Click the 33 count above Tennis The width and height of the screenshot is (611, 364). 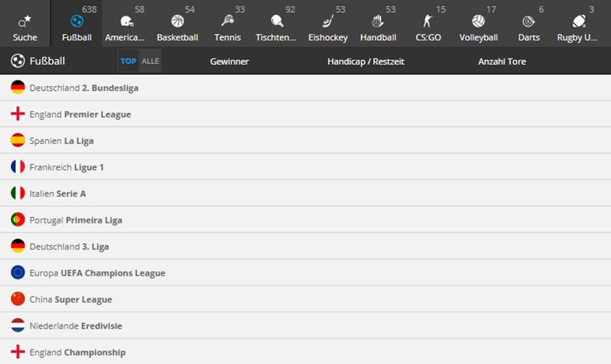(x=240, y=9)
